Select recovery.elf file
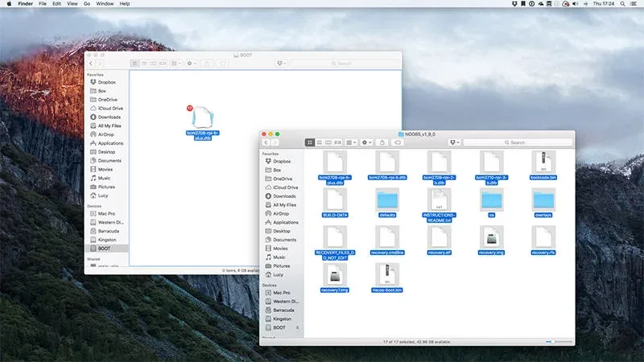The image size is (644, 362). (x=439, y=237)
